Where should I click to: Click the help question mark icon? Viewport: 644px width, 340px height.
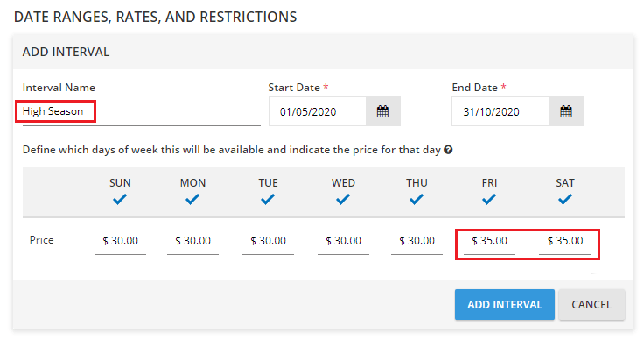[448, 150]
